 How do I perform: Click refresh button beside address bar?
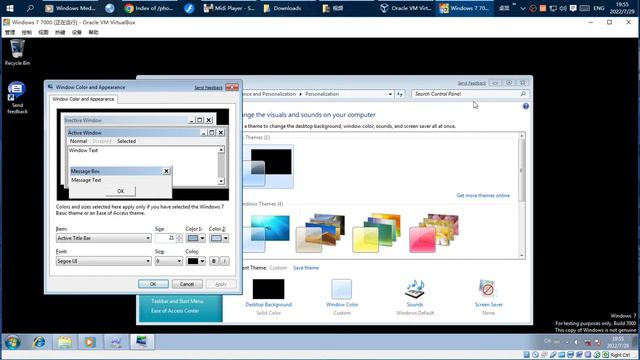click(400, 94)
